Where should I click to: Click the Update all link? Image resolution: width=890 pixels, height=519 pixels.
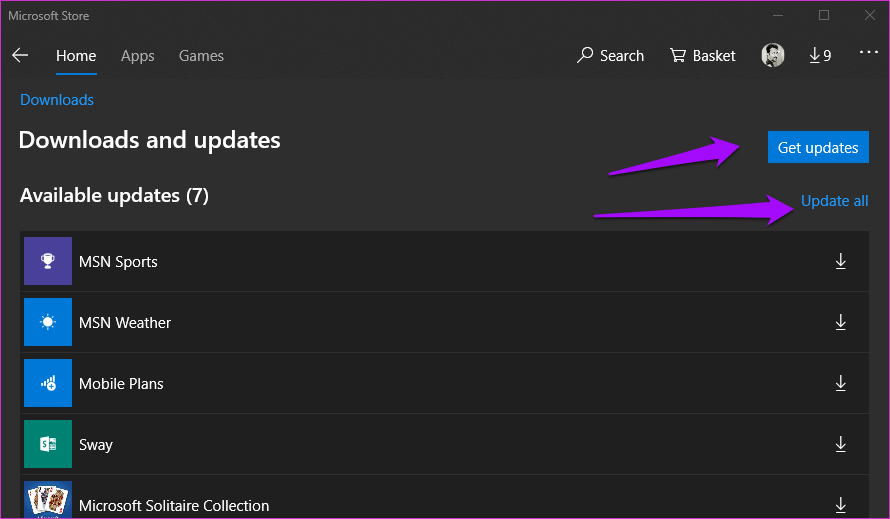(x=834, y=201)
